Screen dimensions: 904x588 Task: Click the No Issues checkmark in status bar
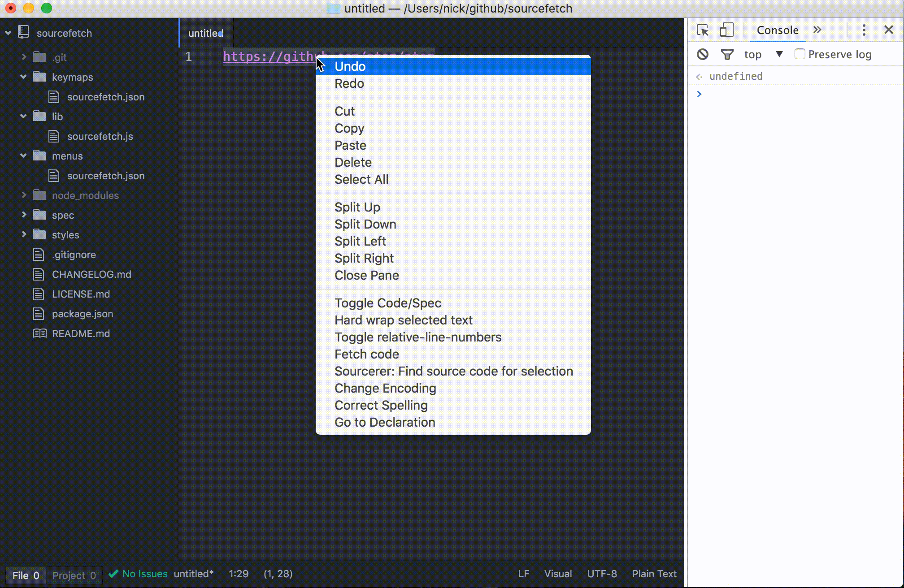(x=113, y=574)
